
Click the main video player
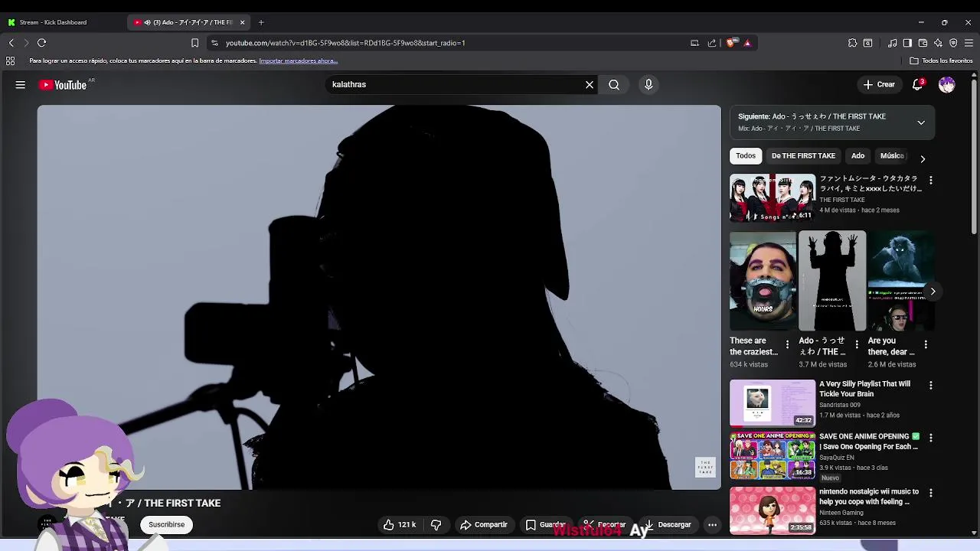pos(379,297)
